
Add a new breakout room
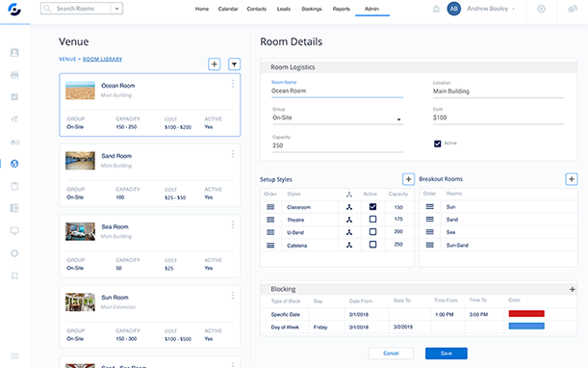click(x=571, y=179)
